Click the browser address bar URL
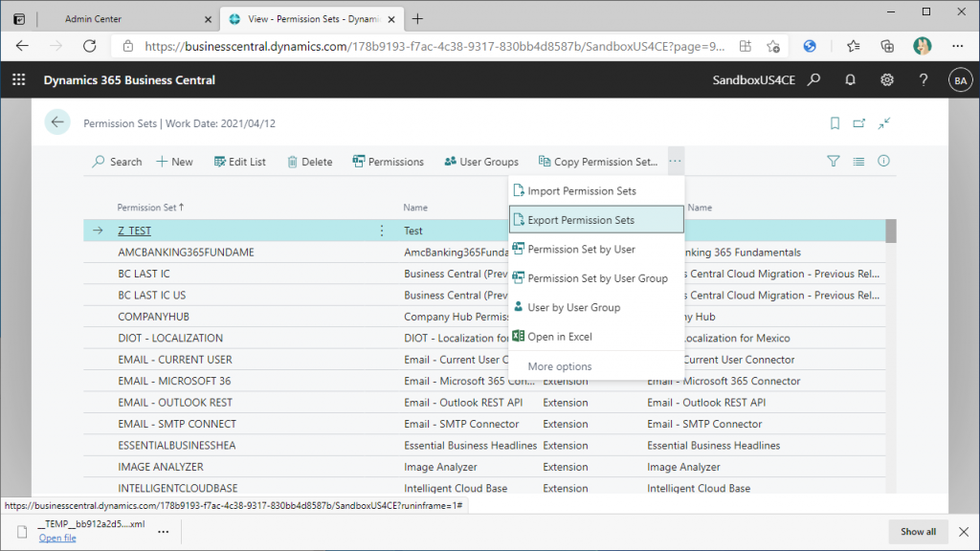This screenshot has width=980, height=551. pyautogui.click(x=435, y=46)
